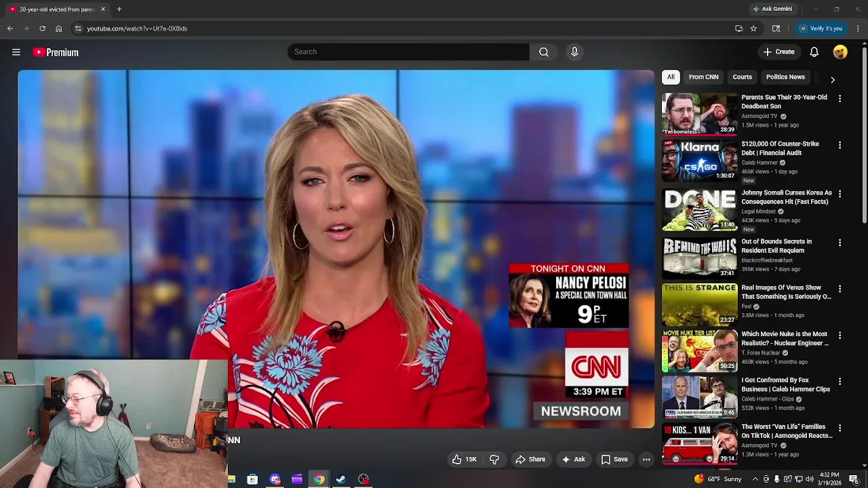Show hidden system tray icons
Viewport: 868px width, 488px height.
755,479
